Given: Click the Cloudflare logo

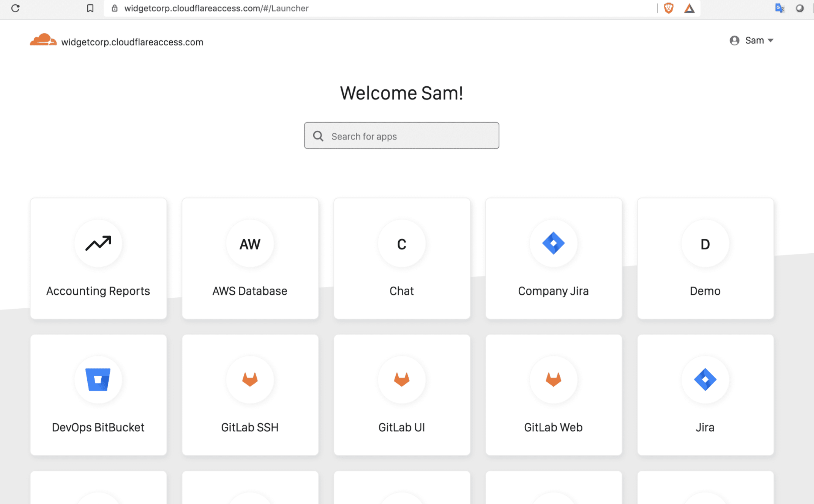Looking at the screenshot, I should [43, 40].
